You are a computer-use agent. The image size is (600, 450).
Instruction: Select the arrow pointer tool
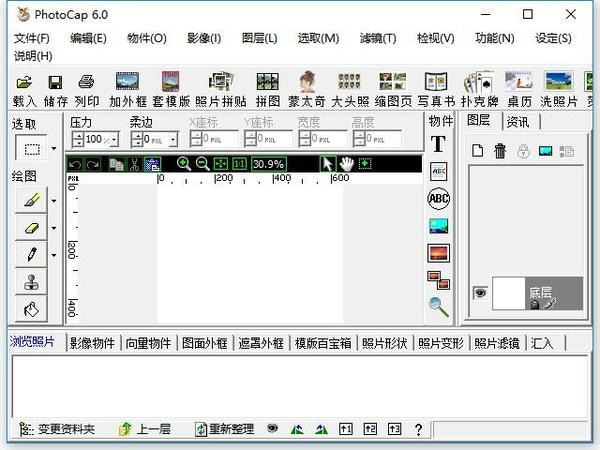[328, 164]
